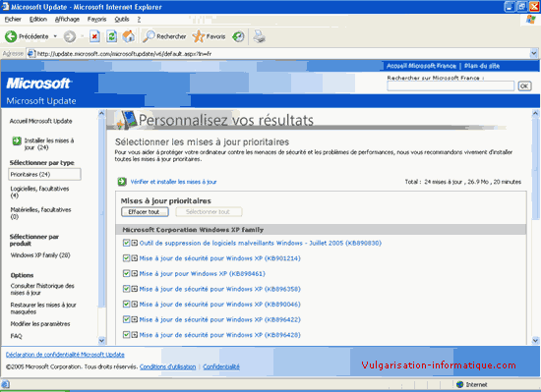The width and height of the screenshot is (541, 392).
Task: Click green arrow icon beside Vérifier et installer
Action: 122,182
